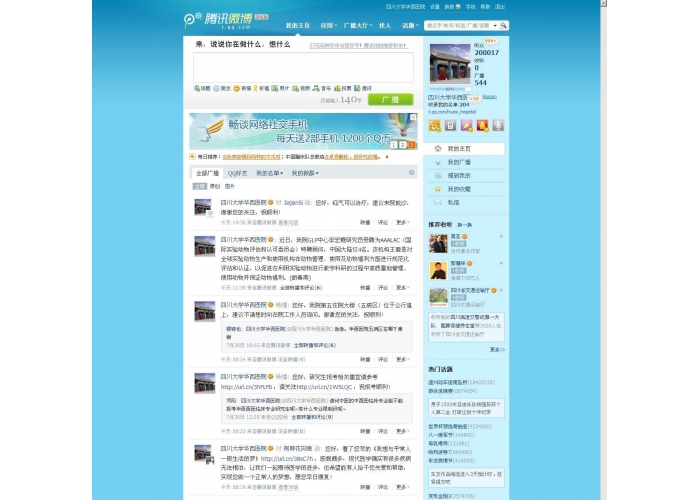Insert a topic (话题) in compose toolbar
Screen dimensions: 700x500
(x=202, y=88)
